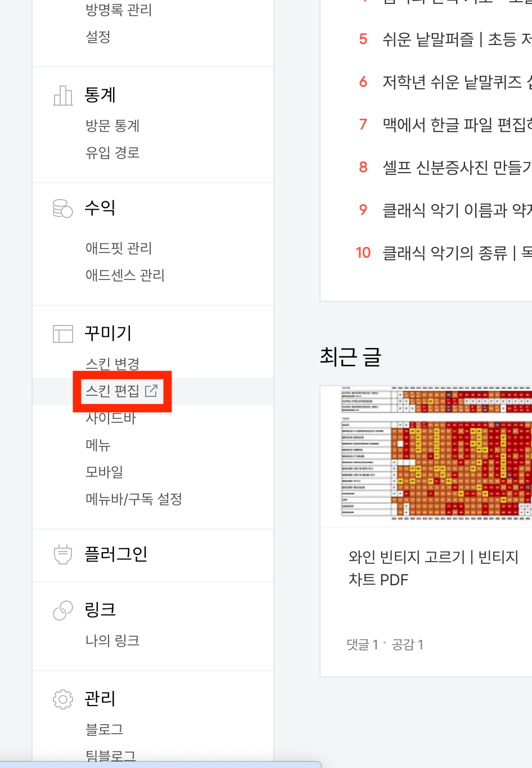Select 애드센스 관리 menu item
The height and width of the screenshot is (768, 532).
pos(125,275)
